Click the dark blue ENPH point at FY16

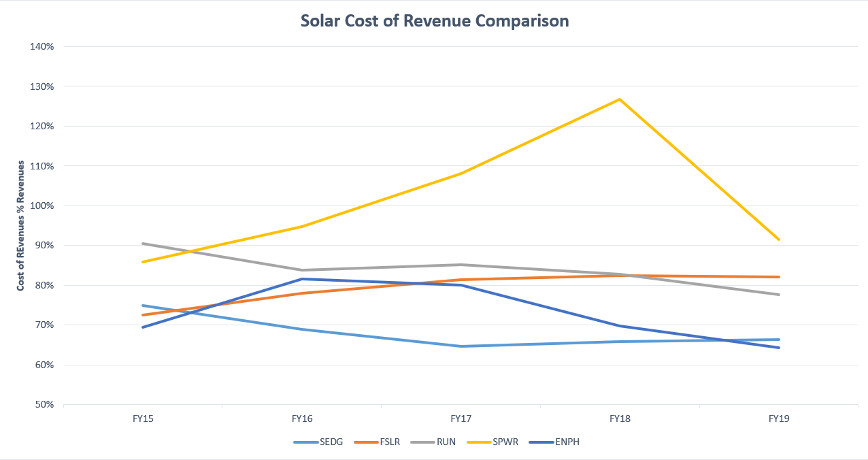pos(302,279)
